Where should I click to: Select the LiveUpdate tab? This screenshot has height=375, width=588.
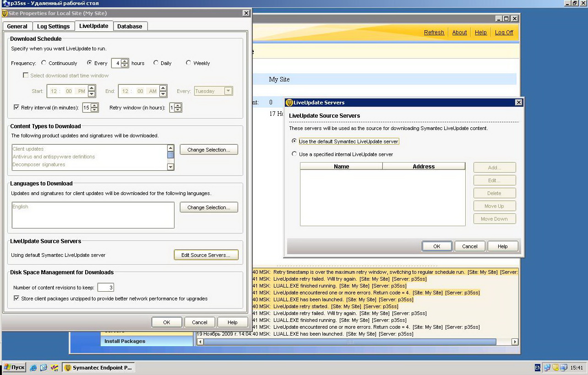94,26
